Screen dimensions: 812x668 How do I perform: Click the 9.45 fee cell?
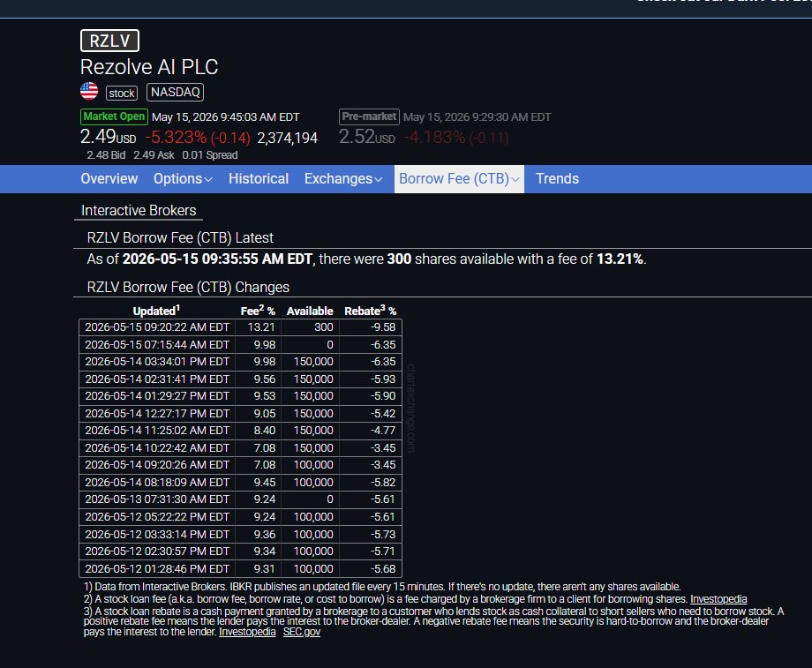point(264,482)
